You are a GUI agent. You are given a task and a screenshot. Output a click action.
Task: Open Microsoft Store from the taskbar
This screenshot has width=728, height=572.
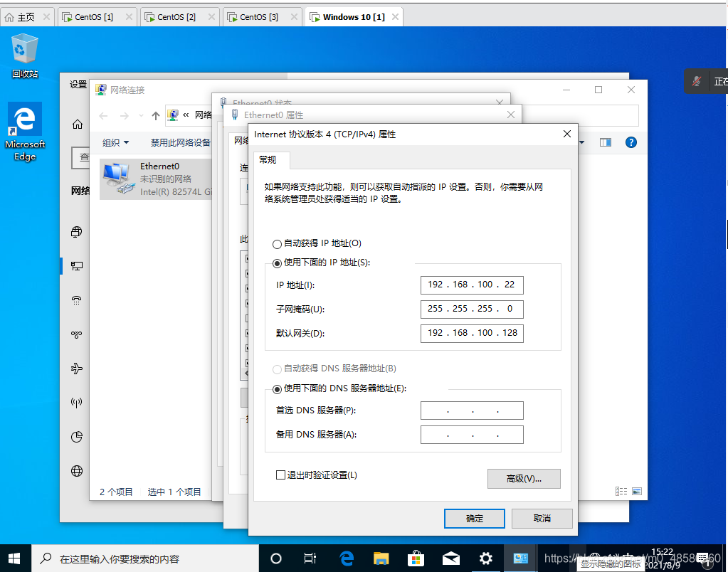pos(416,558)
